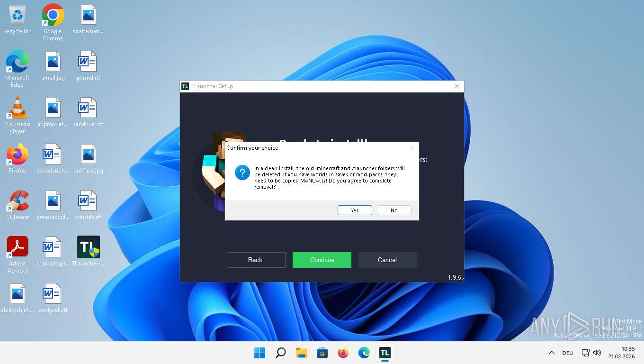Screen dimensions: 644x364
Task: Click the TLauncher taskbar icon
Action: tap(385, 353)
